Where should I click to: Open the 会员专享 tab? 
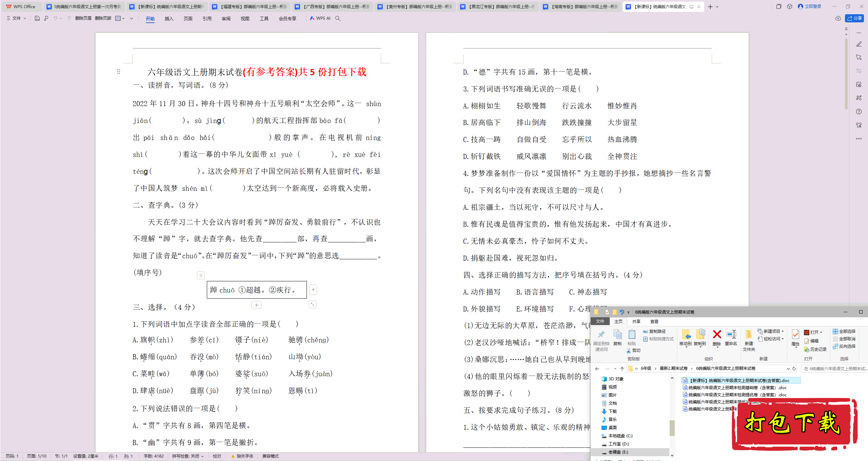[x=287, y=19]
